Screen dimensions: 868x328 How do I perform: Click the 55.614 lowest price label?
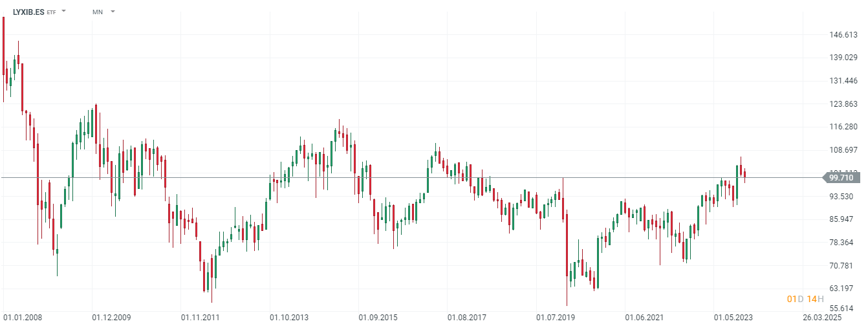(843, 309)
